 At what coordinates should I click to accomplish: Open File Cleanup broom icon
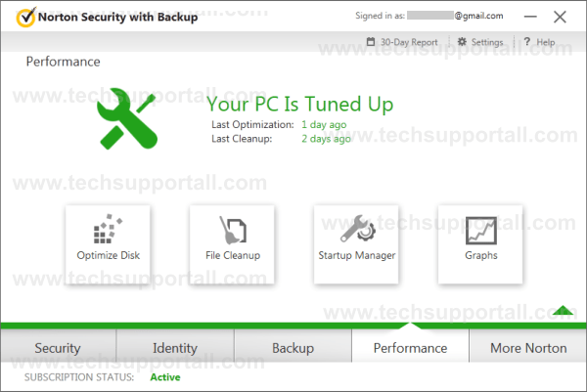[x=233, y=230]
